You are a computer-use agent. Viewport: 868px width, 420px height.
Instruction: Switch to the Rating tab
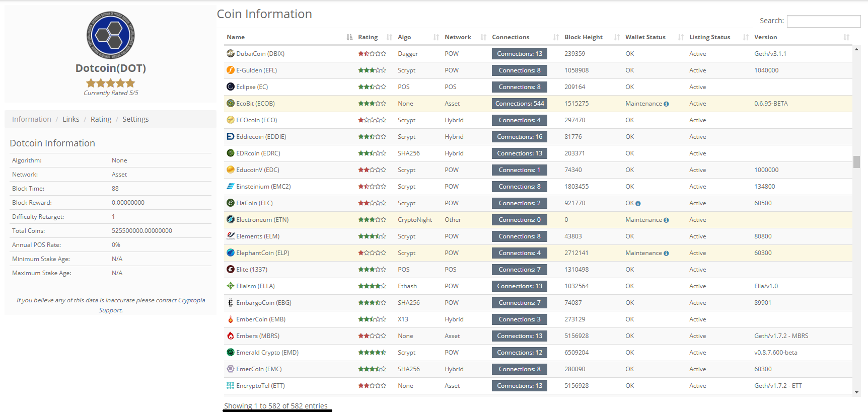coord(101,119)
